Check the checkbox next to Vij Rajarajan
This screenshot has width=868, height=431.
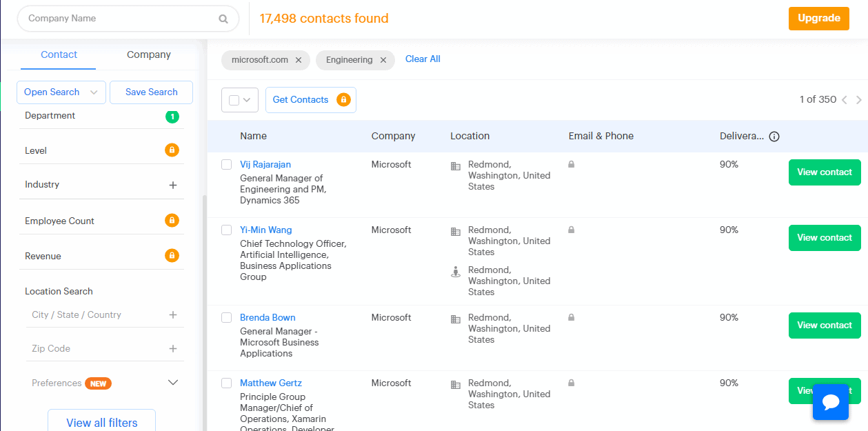pos(226,164)
